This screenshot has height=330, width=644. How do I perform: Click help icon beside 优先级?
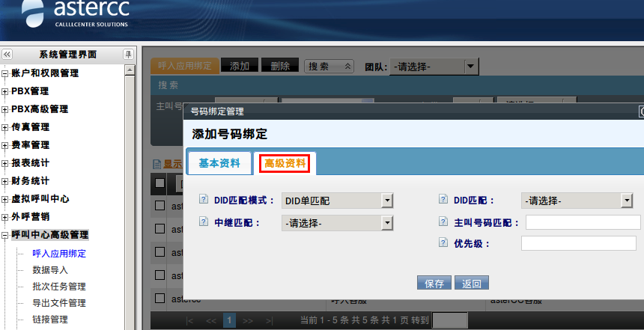point(443,243)
